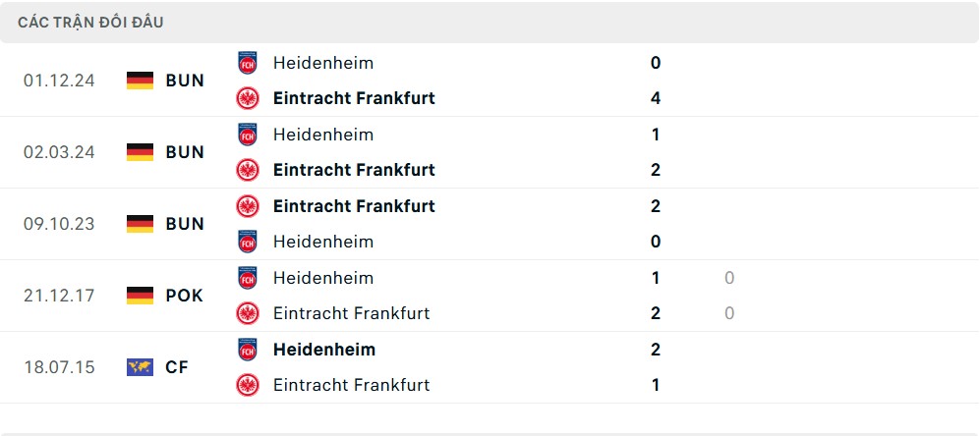Open Eintracht Frankfurt in 21.12.17 cup match
Image resolution: width=980 pixels, height=436 pixels.
pyautogui.click(x=351, y=313)
